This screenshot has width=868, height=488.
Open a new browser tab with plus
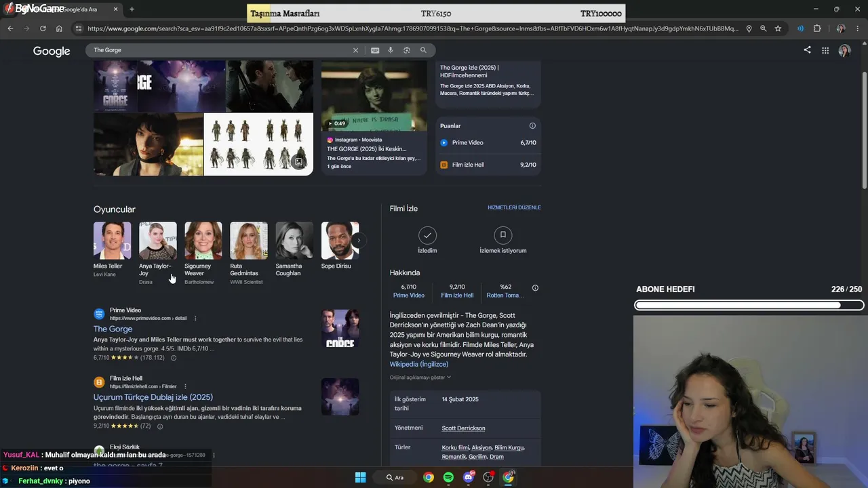(x=132, y=9)
